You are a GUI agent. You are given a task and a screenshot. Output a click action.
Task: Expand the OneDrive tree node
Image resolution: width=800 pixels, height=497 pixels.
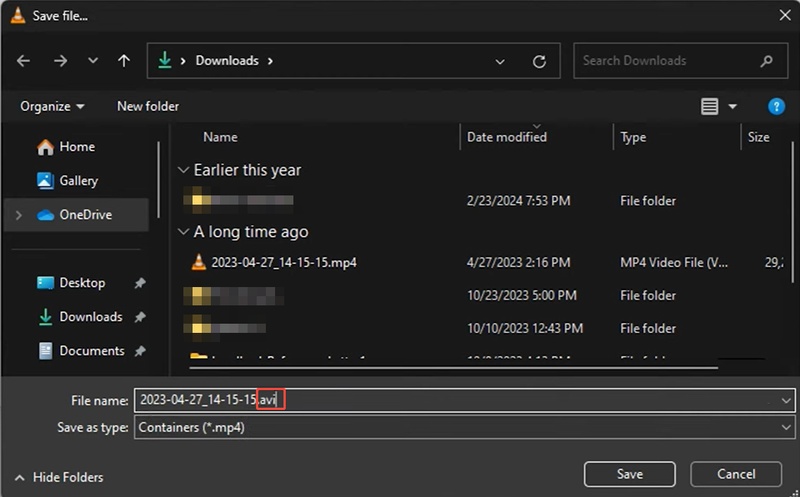19,215
